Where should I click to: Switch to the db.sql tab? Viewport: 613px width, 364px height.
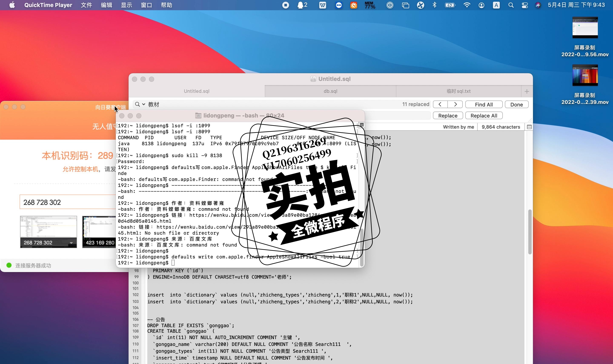pos(330,91)
